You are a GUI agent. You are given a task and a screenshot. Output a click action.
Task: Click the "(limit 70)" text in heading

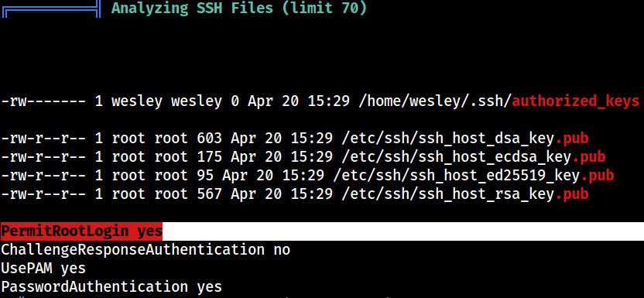[324, 9]
